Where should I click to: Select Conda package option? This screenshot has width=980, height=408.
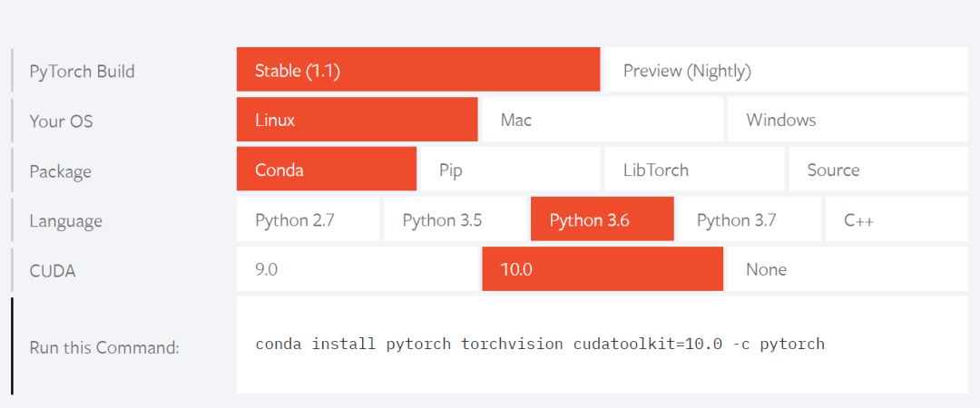click(x=327, y=169)
